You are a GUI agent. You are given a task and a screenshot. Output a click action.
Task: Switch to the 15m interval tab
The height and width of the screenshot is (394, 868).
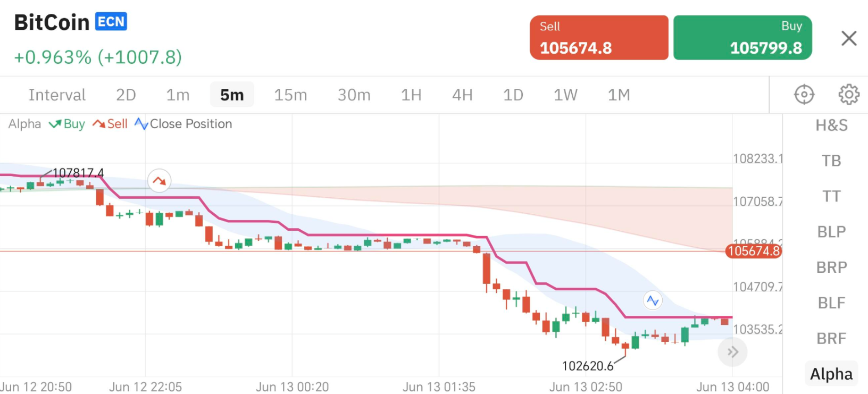pyautogui.click(x=290, y=95)
